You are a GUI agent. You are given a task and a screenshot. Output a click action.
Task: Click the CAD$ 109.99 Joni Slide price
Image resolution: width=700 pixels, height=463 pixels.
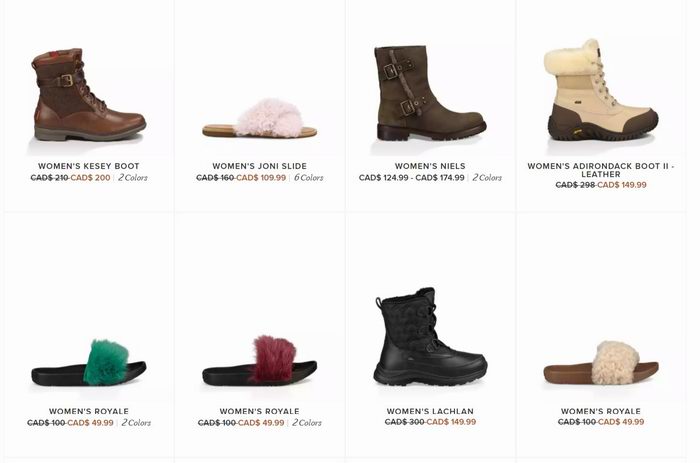[x=261, y=178]
